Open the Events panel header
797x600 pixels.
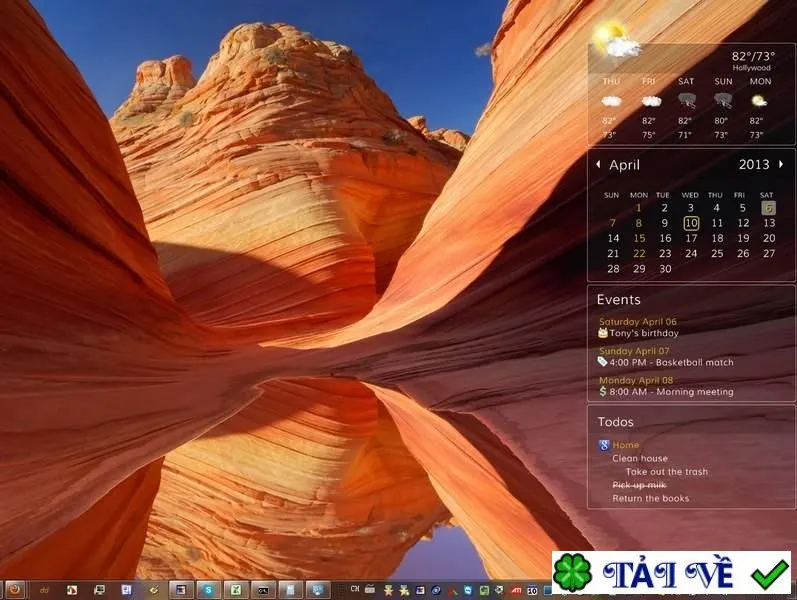point(619,299)
